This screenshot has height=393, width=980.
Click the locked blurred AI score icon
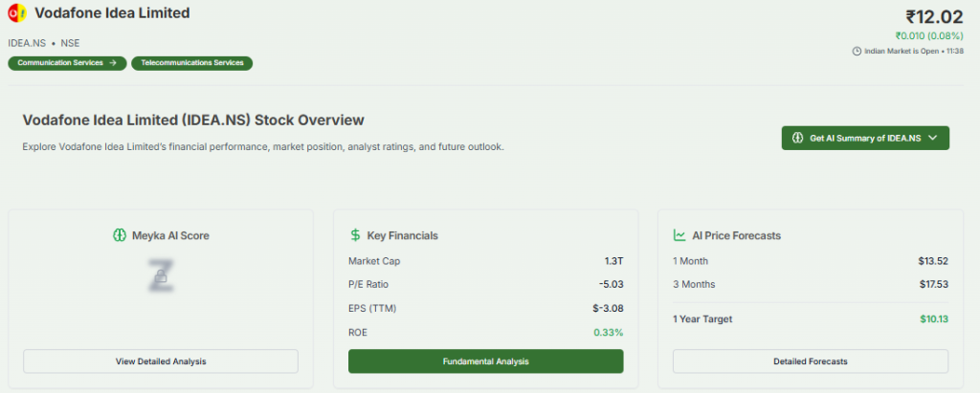pyautogui.click(x=160, y=276)
